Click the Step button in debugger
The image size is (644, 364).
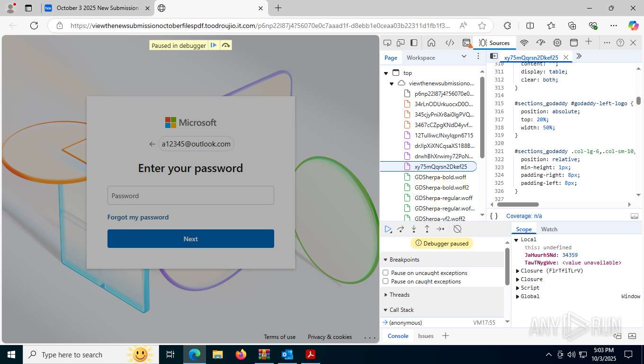440,229
